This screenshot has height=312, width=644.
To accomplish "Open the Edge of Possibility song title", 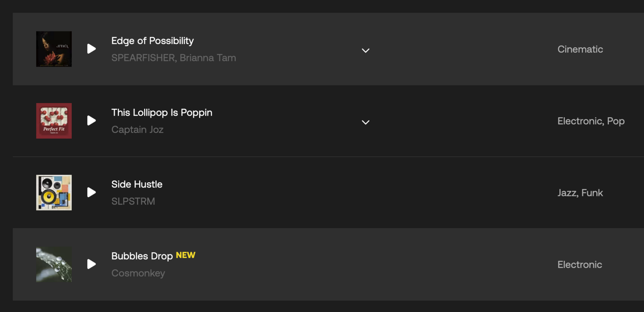I will 152,41.
